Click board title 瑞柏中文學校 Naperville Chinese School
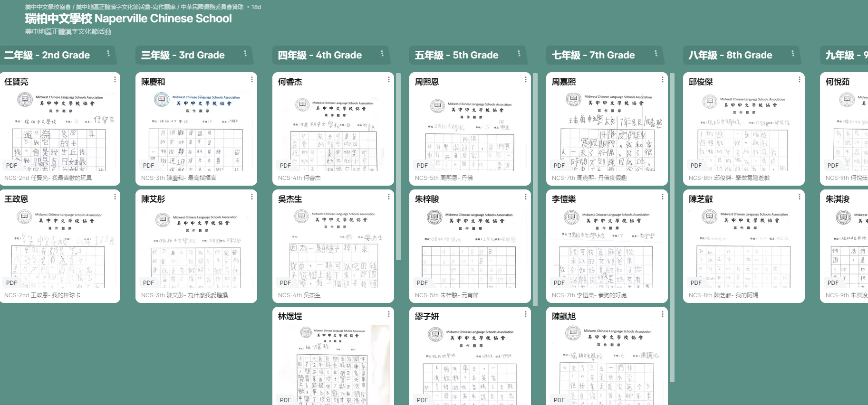Screen dimensions: 868x405 pyautogui.click(x=128, y=19)
